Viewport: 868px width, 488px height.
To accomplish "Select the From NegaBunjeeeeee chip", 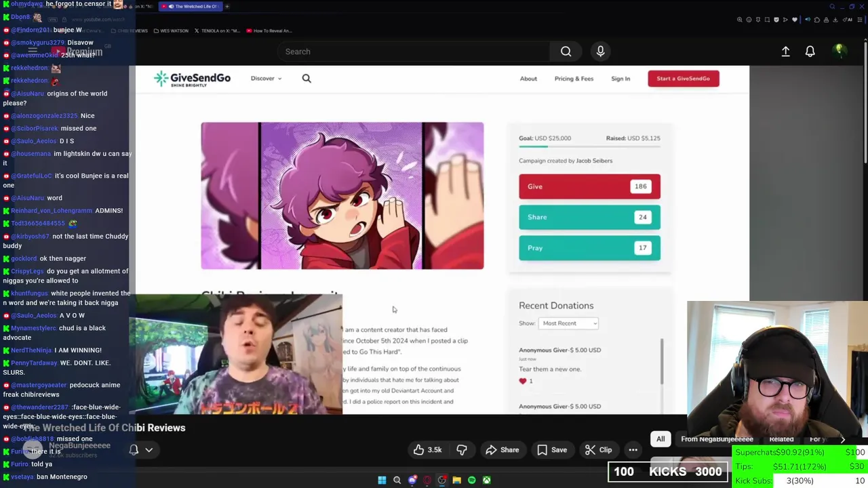I will (717, 439).
